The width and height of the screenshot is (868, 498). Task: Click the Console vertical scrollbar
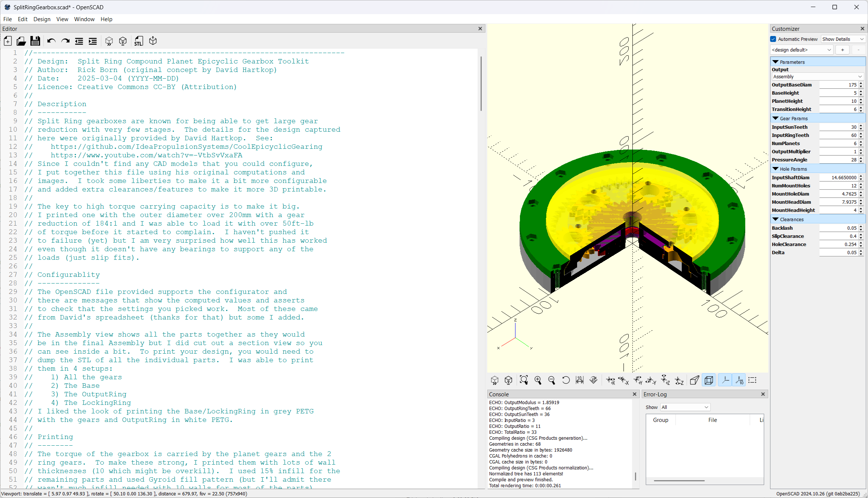pos(635,476)
